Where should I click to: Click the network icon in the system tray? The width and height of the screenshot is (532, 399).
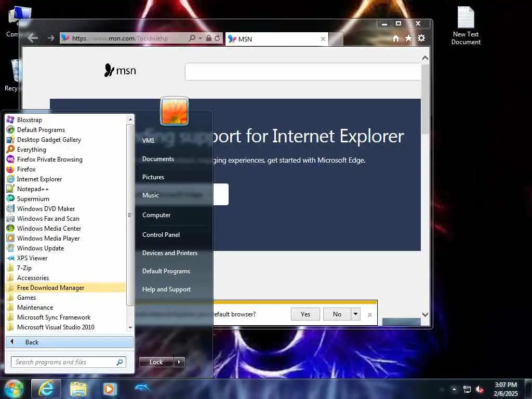click(467, 389)
